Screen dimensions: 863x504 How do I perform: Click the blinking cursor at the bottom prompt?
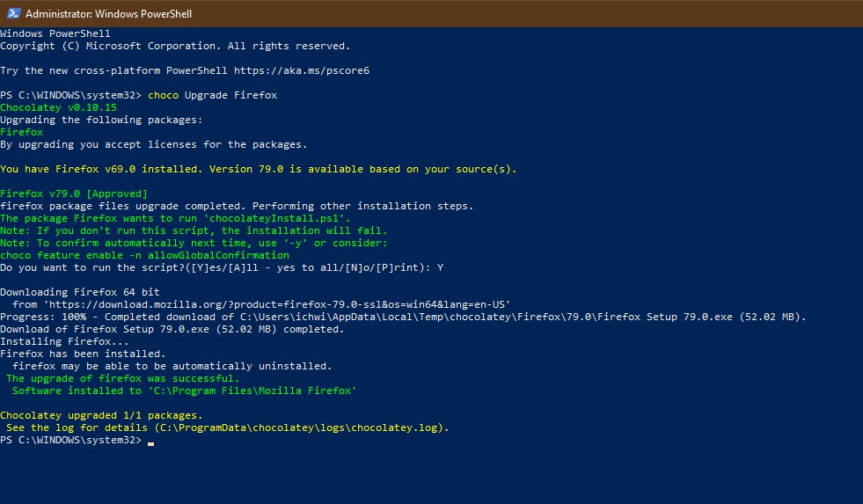click(151, 442)
